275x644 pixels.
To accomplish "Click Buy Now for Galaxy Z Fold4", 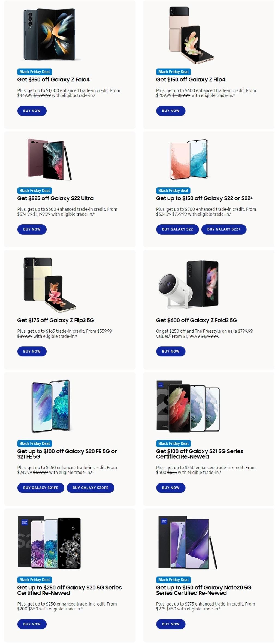I will [32, 111].
